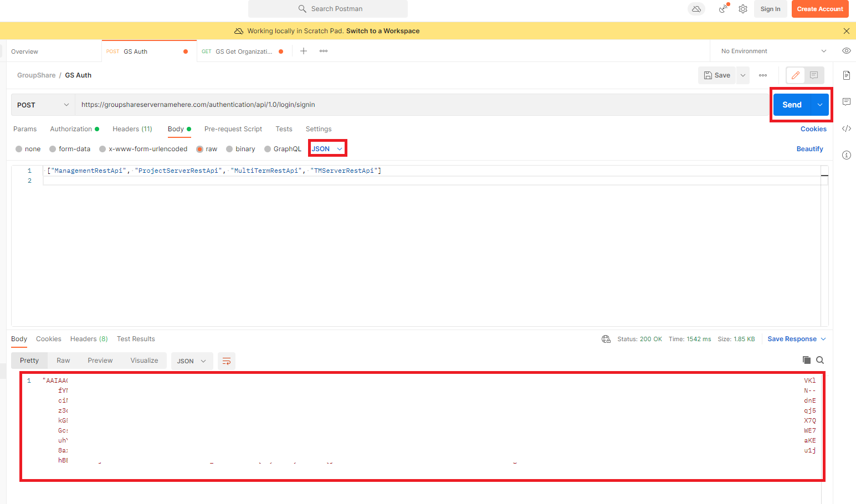The height and width of the screenshot is (504, 856).
Task: Switch response view to Raw
Action: [x=63, y=361]
